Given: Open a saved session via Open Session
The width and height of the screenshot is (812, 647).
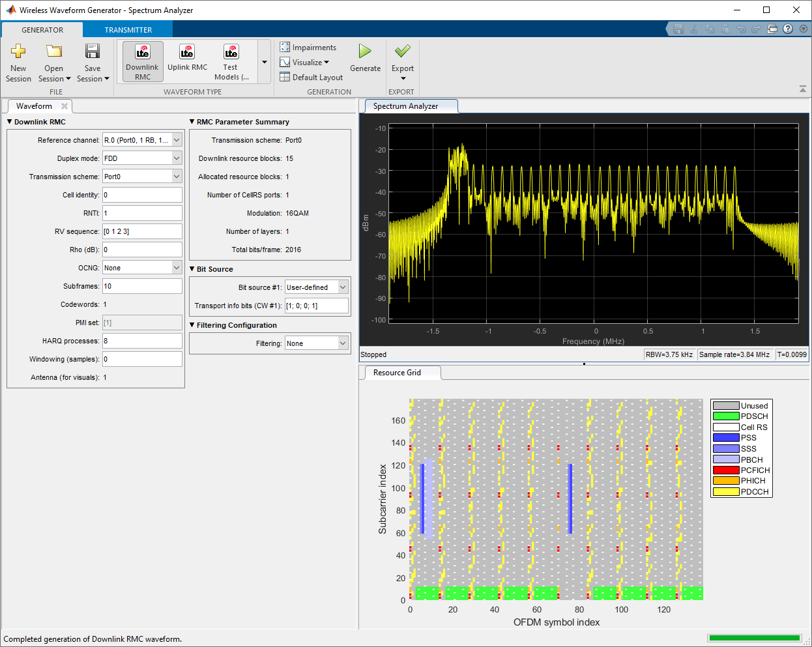Looking at the screenshot, I should (x=54, y=61).
